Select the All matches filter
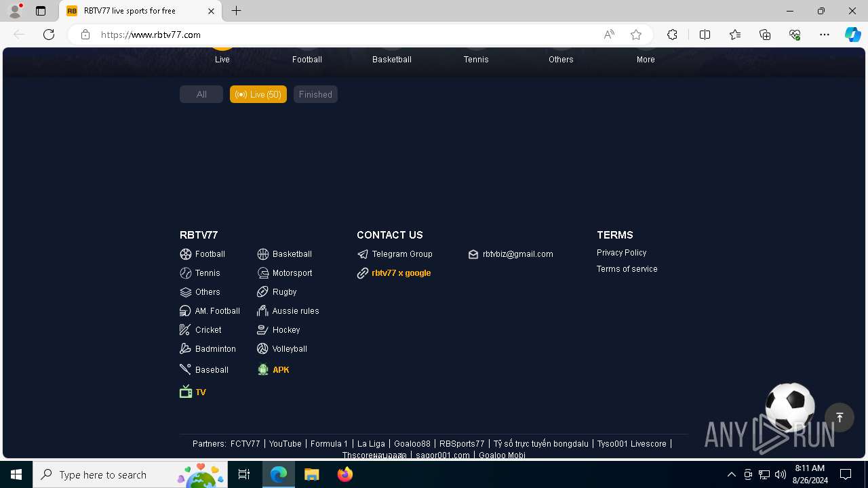 (201, 94)
